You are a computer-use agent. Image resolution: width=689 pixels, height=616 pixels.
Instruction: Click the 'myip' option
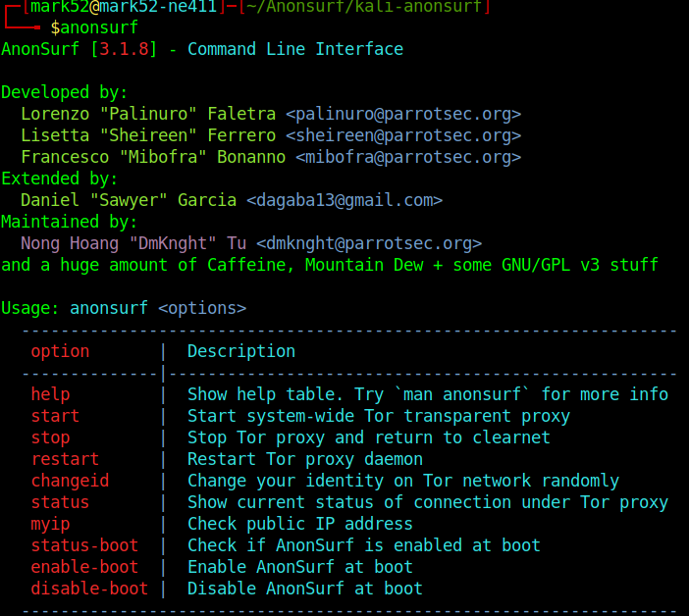pos(50,524)
